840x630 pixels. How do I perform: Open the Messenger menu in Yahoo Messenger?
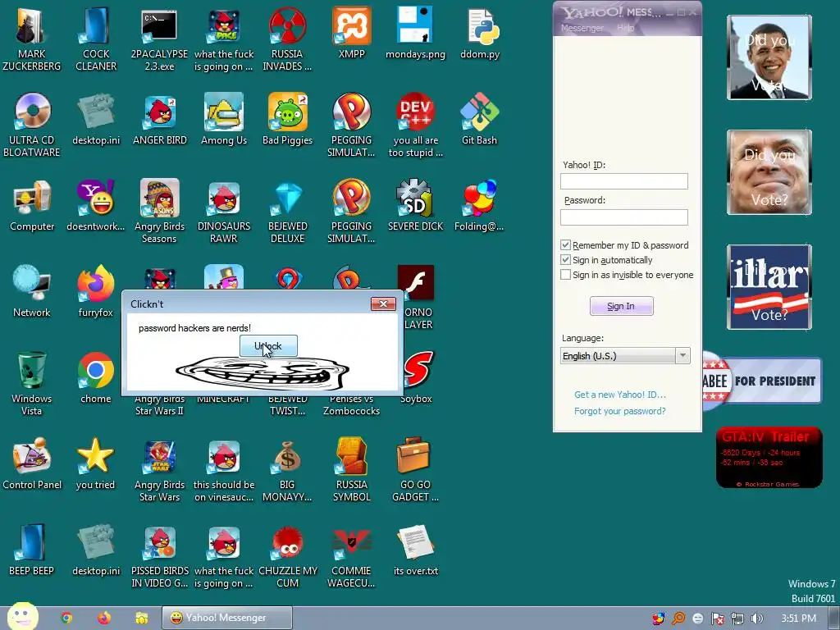(x=582, y=28)
